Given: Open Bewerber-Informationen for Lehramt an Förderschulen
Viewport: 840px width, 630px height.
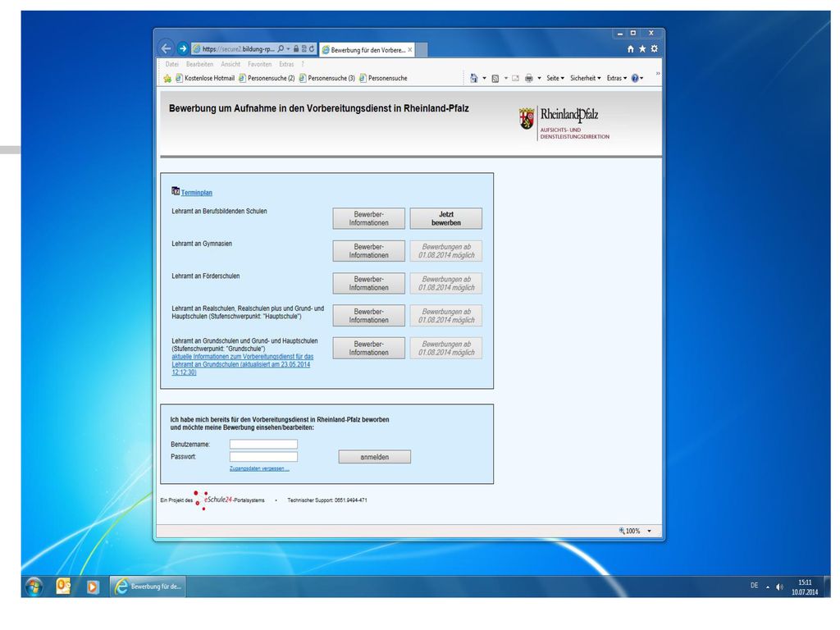Looking at the screenshot, I should (x=368, y=283).
